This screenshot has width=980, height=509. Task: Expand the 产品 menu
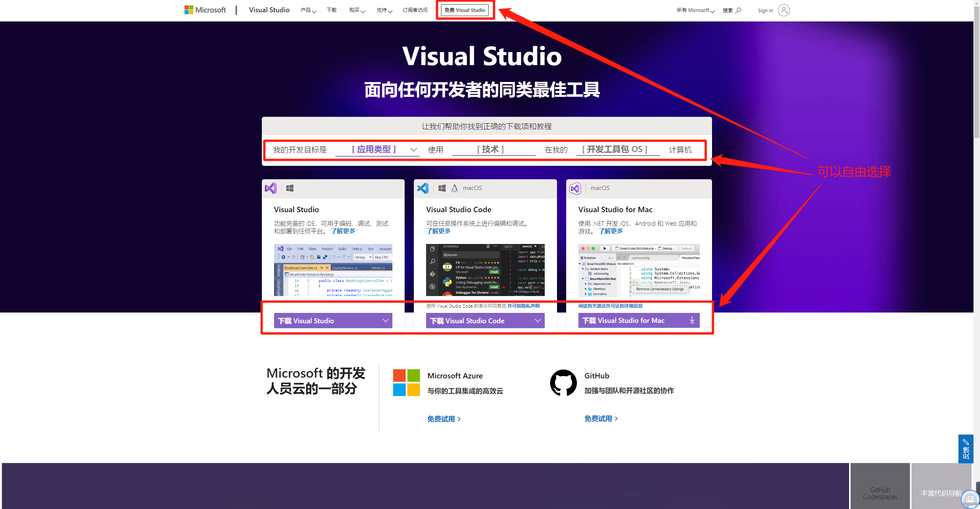point(308,10)
